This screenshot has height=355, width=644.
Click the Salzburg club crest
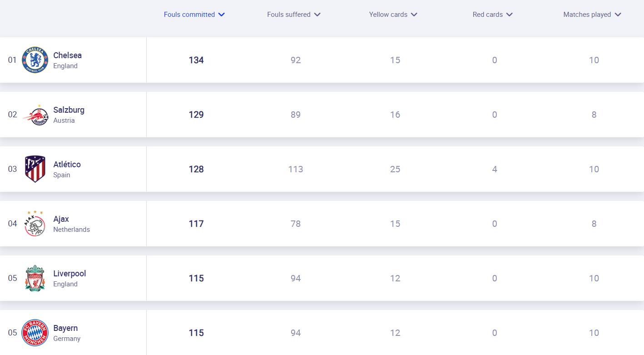(x=35, y=115)
